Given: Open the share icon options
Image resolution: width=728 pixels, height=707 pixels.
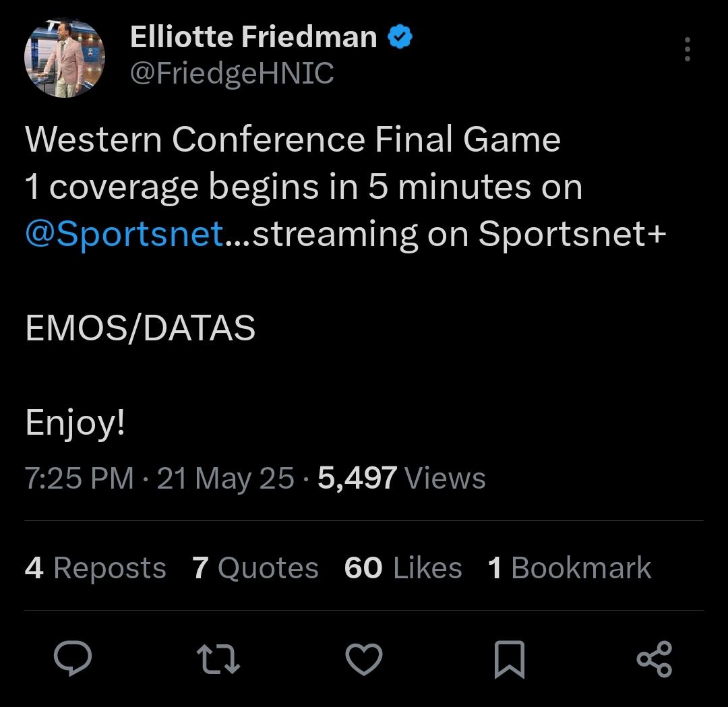Looking at the screenshot, I should [655, 659].
